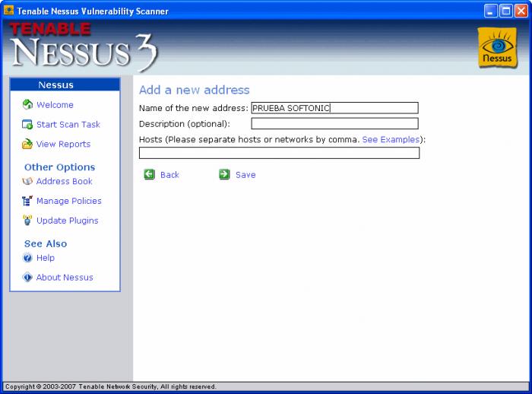Click the Add a new address heading
The width and height of the screenshot is (532, 394).
click(195, 90)
